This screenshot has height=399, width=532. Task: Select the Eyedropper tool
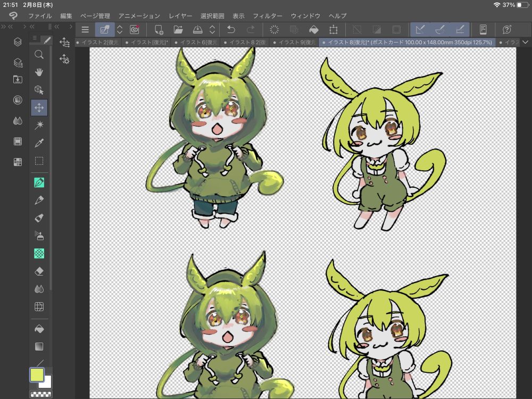(x=39, y=143)
